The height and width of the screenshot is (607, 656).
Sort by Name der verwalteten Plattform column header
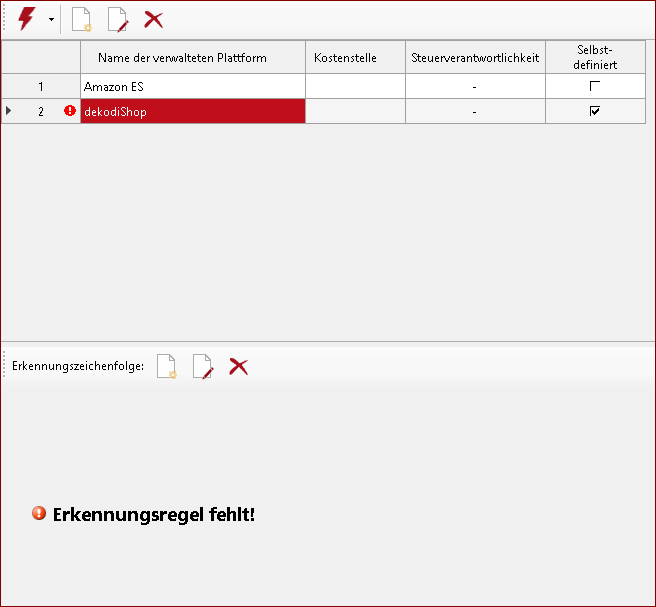pos(193,57)
